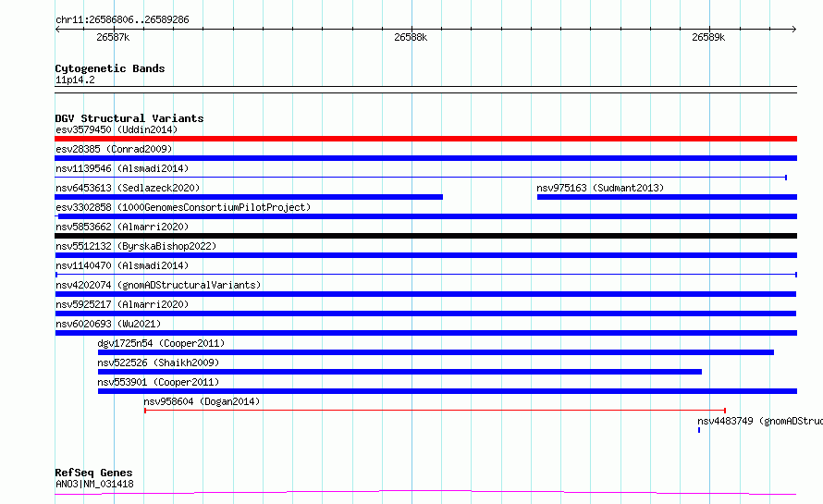Click the dgv1725n54 blue bar
Screen dimensions: 823x504
[x=436, y=352]
